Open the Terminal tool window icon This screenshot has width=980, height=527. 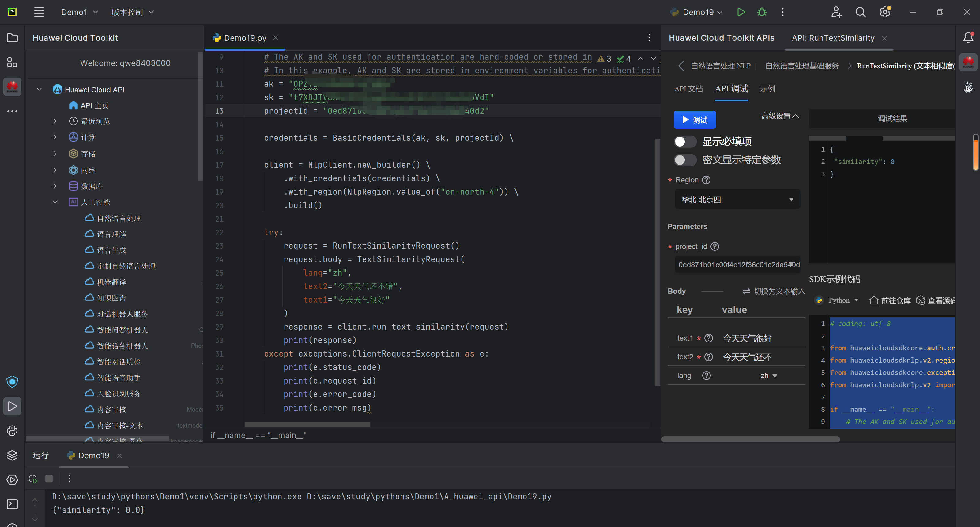[12, 504]
